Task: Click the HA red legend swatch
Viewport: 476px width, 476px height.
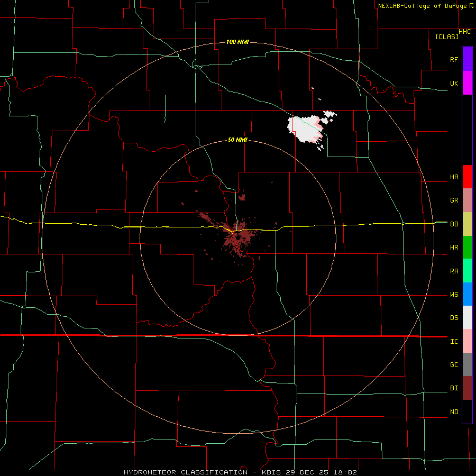Action: coord(467,177)
